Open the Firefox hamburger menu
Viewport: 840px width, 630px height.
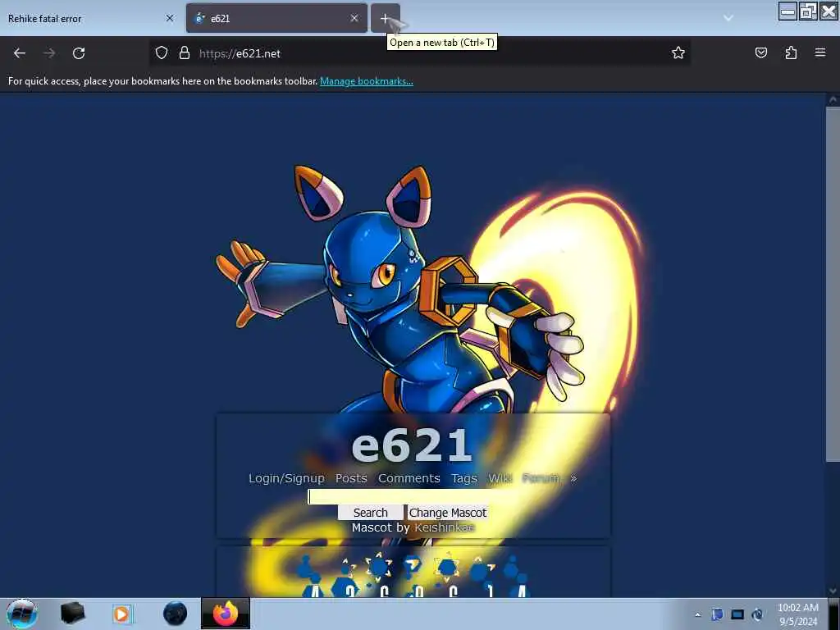click(820, 52)
